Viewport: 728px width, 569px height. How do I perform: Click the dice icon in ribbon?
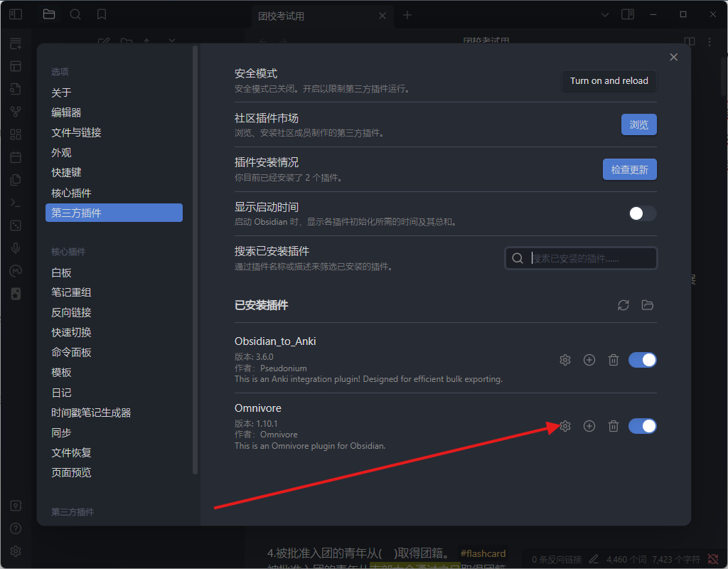click(x=16, y=225)
